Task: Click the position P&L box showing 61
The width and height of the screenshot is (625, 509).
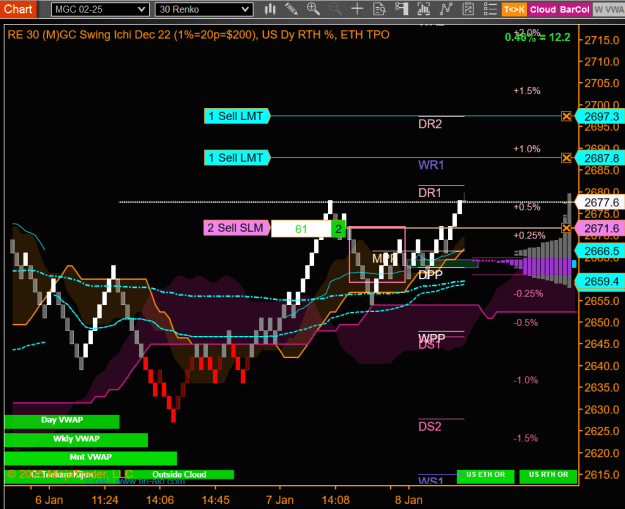Action: (x=301, y=229)
